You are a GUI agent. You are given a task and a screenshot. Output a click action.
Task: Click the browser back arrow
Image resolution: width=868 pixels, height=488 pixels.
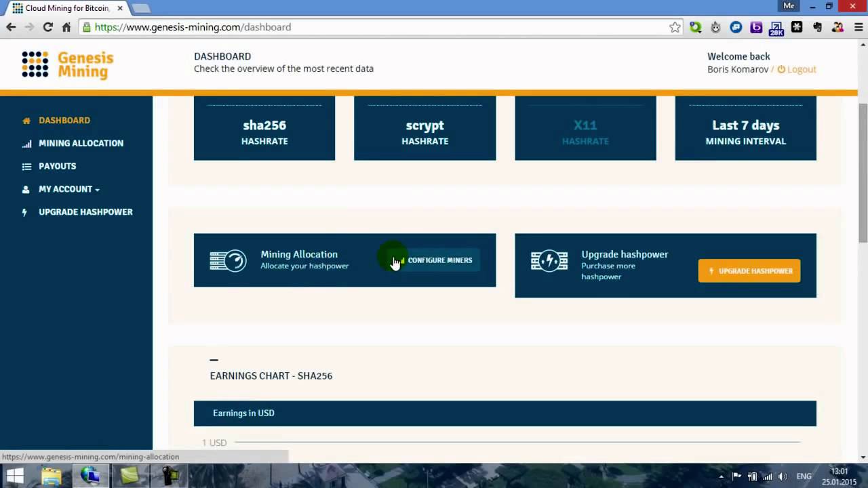11,27
